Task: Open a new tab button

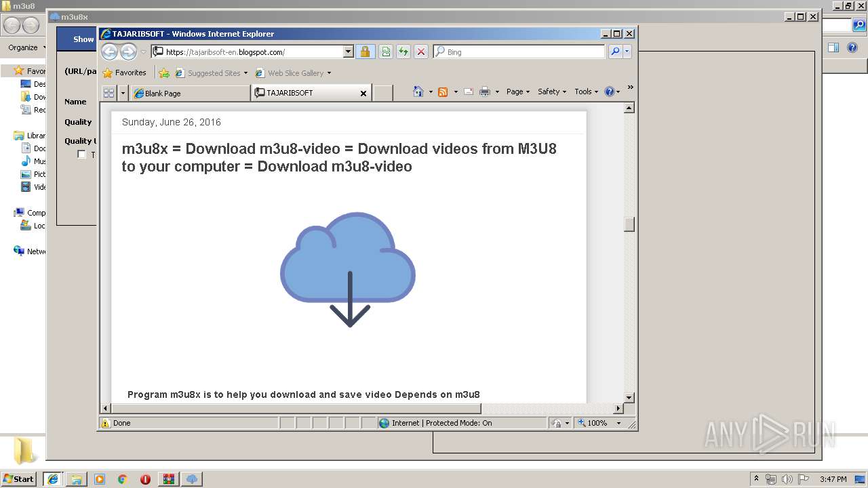Action: pyautogui.click(x=383, y=94)
